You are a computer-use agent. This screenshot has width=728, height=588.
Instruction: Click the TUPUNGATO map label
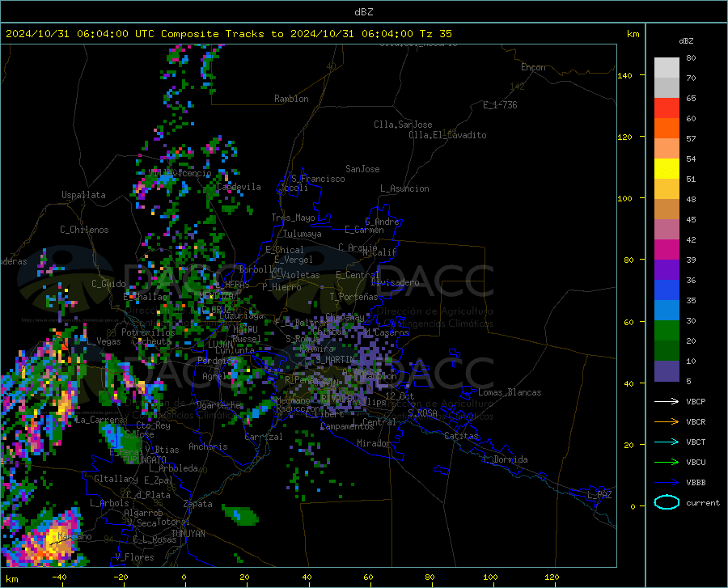click(145, 459)
